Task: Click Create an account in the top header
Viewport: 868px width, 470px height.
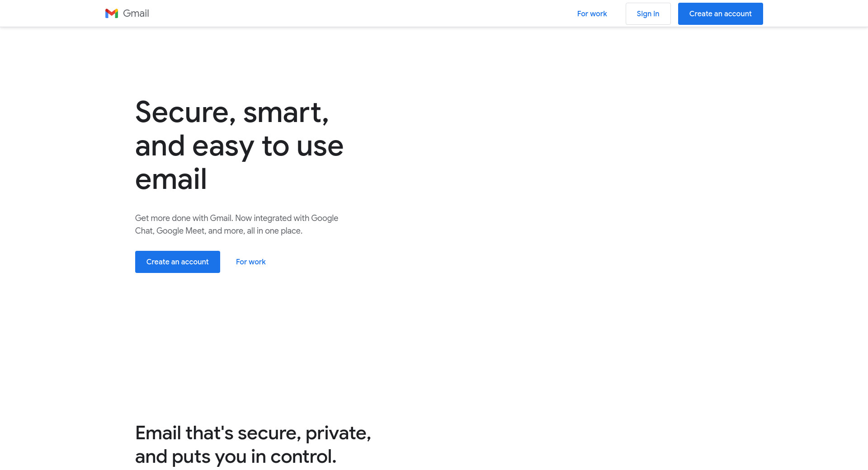Action: tap(720, 14)
